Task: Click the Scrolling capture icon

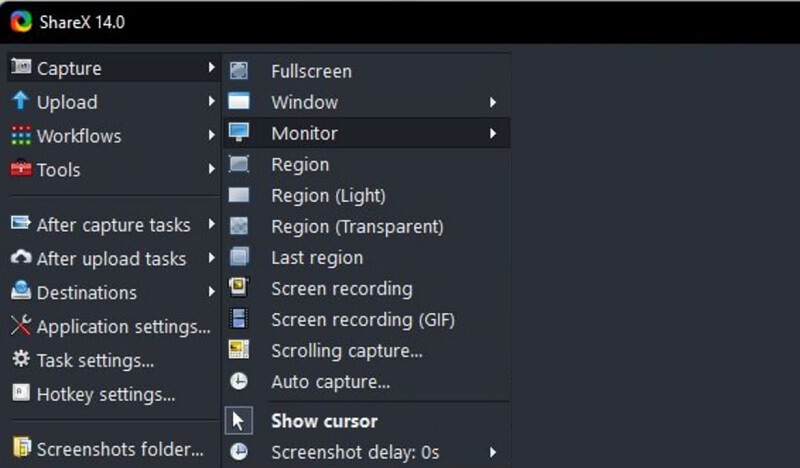Action: (x=239, y=350)
